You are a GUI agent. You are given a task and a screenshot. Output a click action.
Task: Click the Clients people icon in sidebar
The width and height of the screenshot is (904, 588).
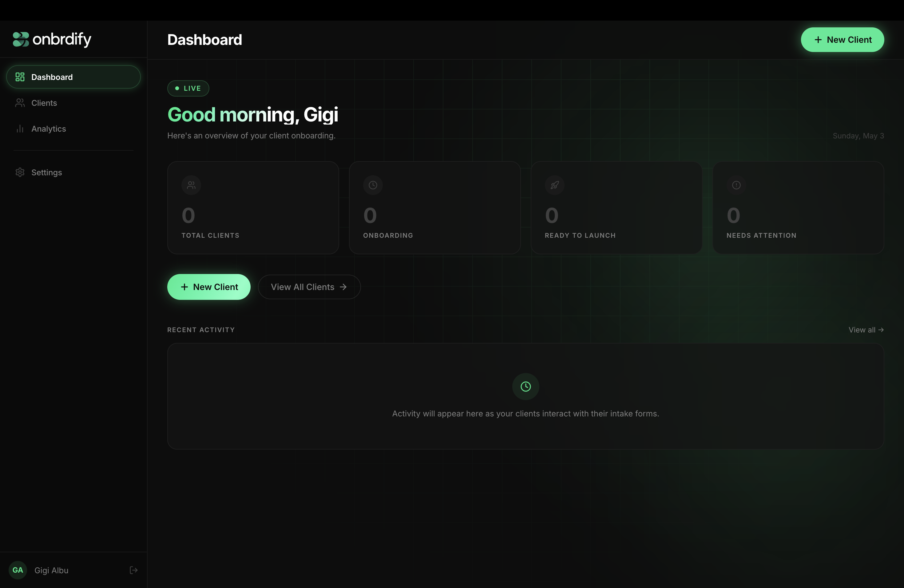[20, 103]
